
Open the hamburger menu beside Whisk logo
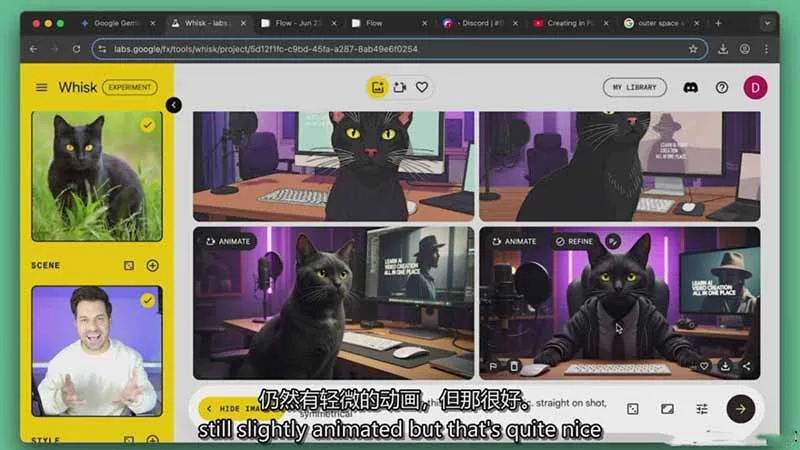(41, 87)
